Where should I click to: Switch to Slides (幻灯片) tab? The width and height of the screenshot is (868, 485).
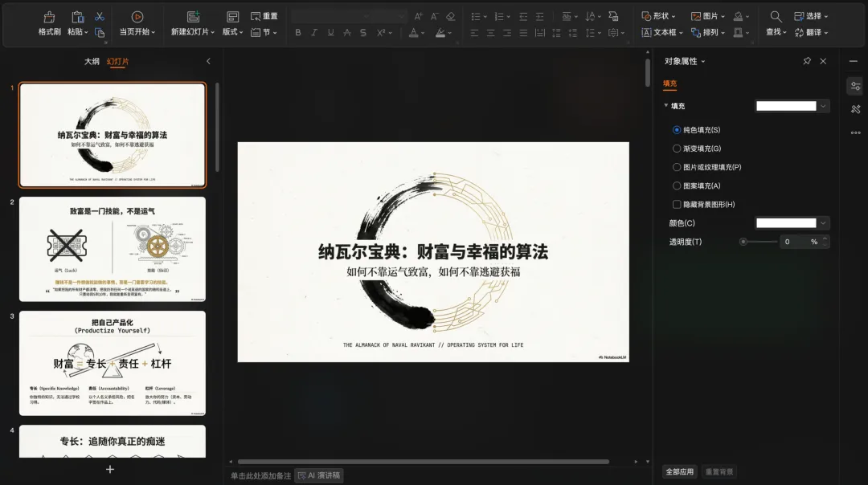[117, 61]
